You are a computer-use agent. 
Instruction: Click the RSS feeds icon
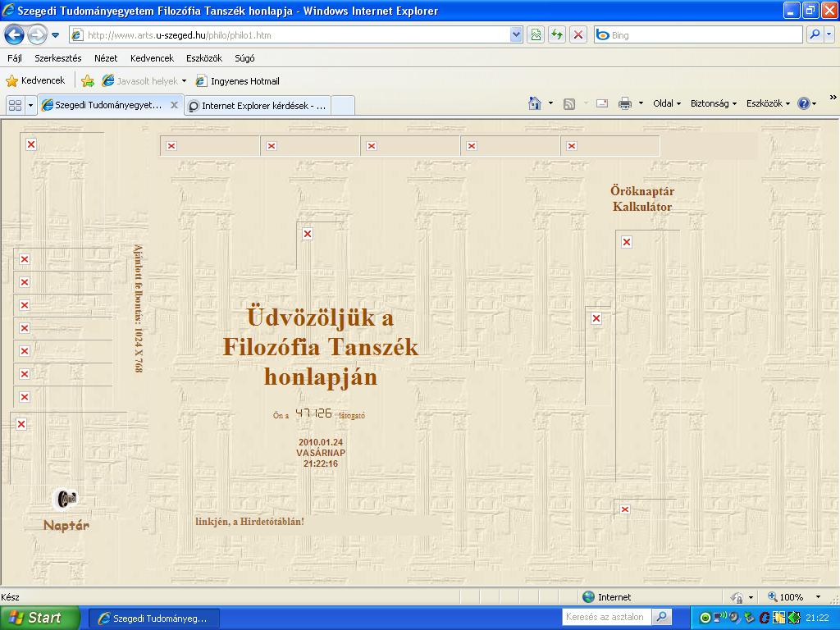(x=569, y=104)
